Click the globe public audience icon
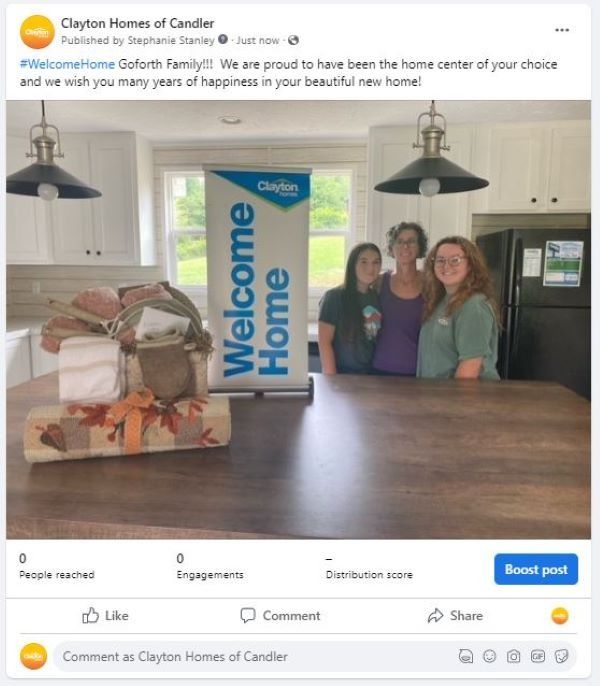Screen dimensions: 600x686 293,40
